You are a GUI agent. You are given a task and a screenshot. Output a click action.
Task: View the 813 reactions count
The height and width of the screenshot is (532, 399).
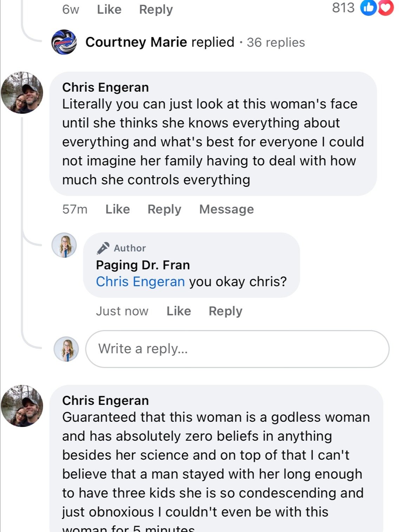(x=343, y=8)
